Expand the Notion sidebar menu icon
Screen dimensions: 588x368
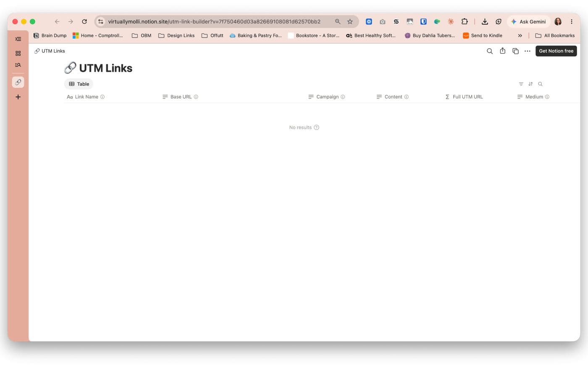(18, 39)
